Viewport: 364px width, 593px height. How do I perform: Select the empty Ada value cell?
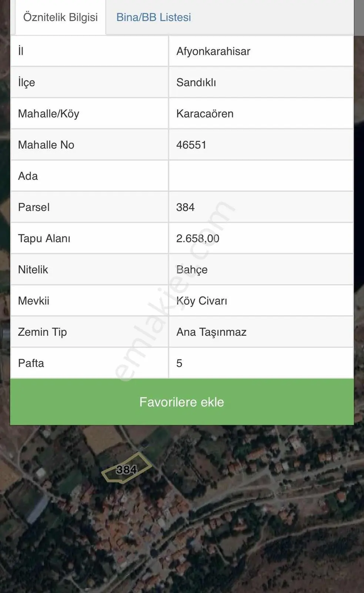[261, 176]
